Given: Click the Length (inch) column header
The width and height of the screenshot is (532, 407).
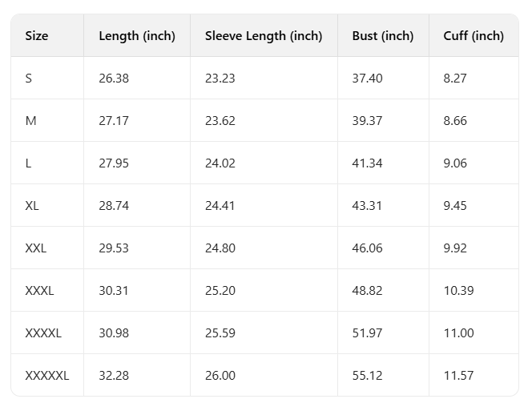Looking at the screenshot, I should click(137, 36).
